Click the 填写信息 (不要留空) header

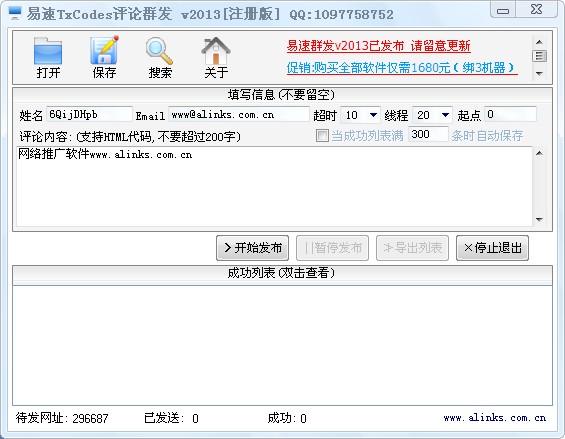[x=281, y=95]
